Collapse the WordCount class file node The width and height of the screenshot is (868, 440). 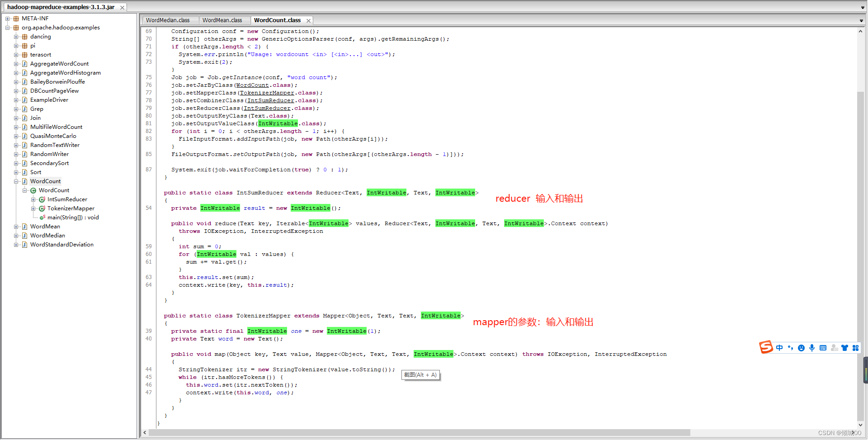[x=16, y=181]
